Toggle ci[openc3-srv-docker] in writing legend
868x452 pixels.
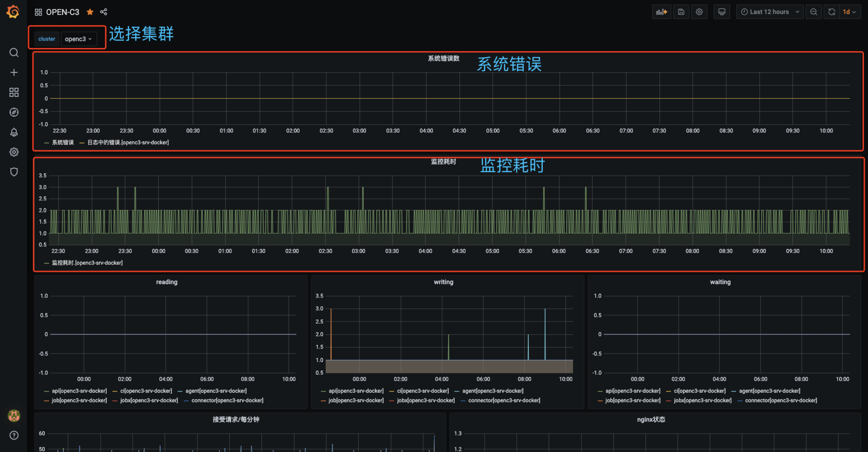pyautogui.click(x=423, y=391)
